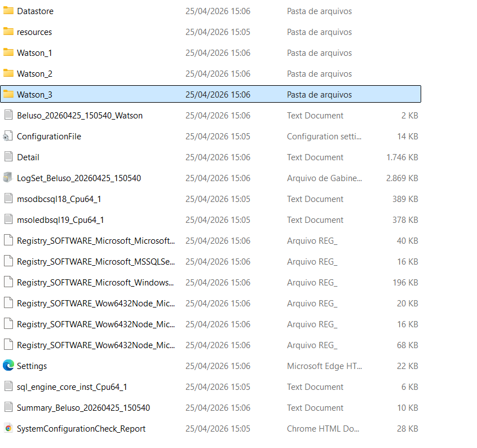Click the Edge icon next to Settings
The width and height of the screenshot is (477, 448).
click(x=8, y=366)
